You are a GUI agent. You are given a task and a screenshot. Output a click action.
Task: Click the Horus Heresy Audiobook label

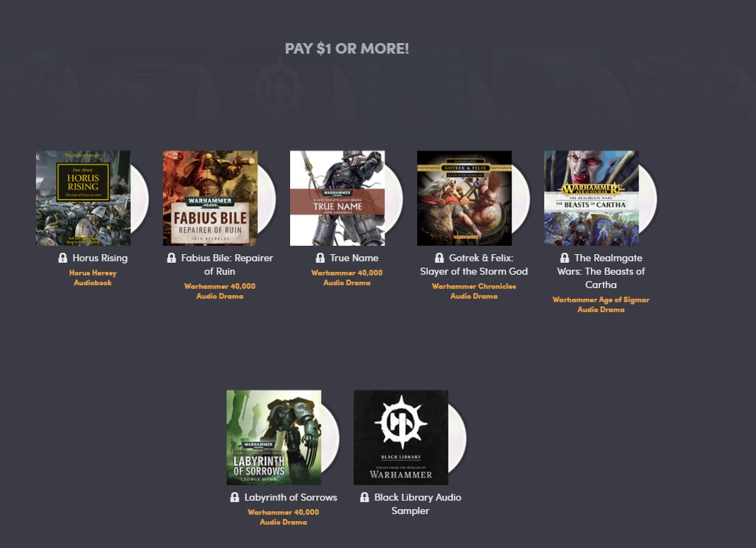click(x=92, y=278)
